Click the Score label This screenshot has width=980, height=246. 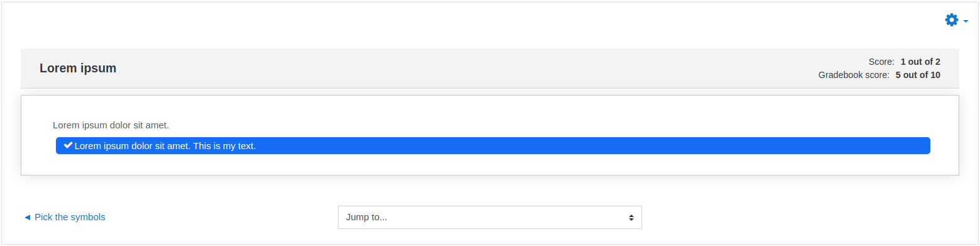coord(881,62)
